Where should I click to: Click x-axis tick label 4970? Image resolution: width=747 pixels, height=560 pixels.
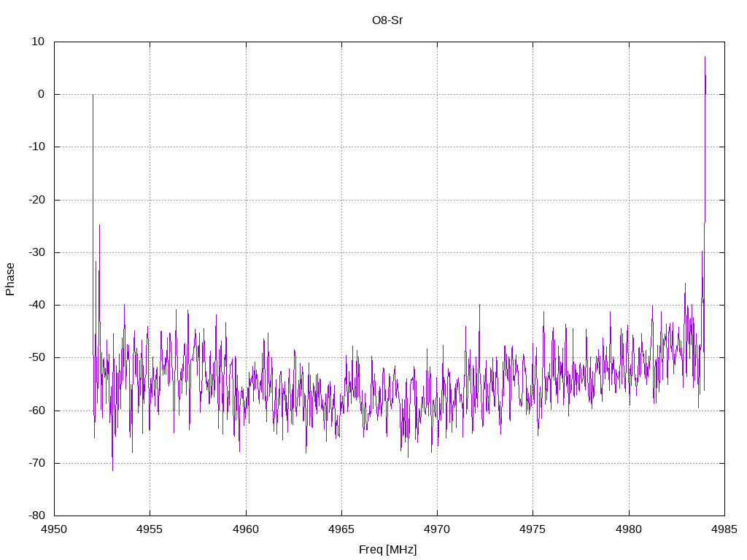438,529
